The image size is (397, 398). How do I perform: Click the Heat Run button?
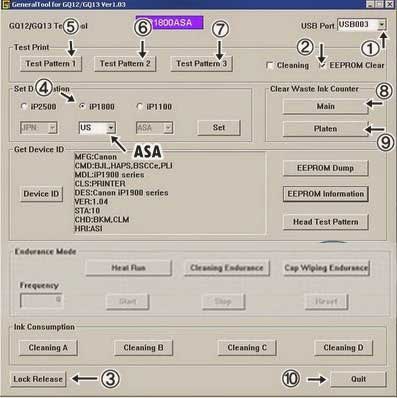click(x=128, y=268)
